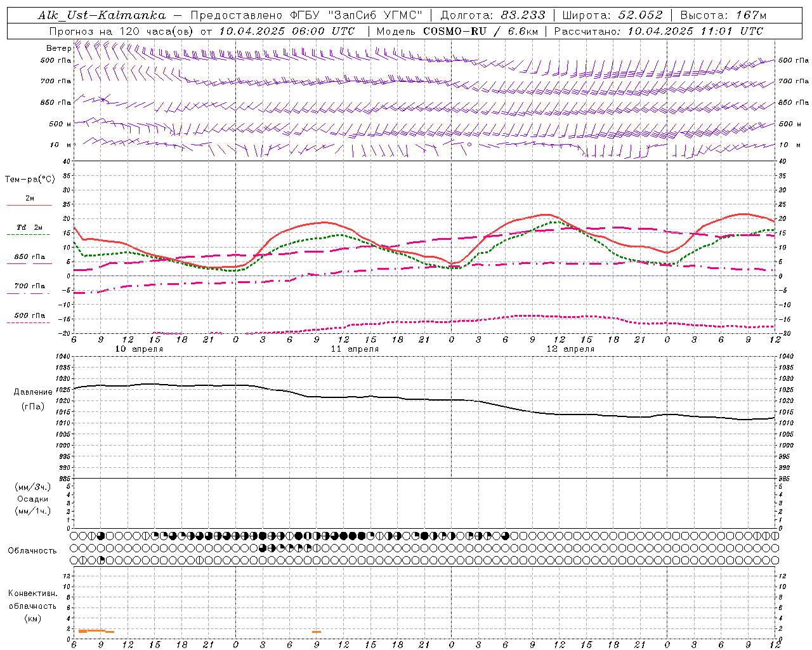
Task: Click the (гПа) unit under Давление
Action: 33,407
